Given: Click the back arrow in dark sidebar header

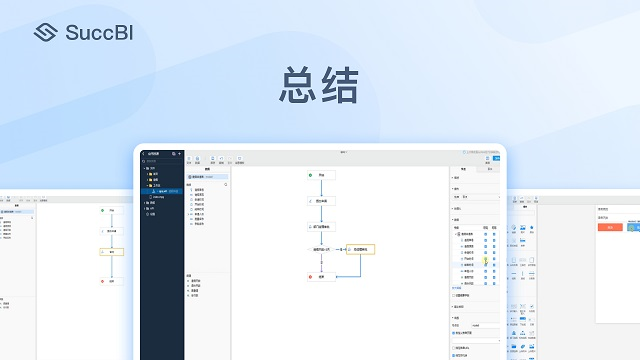Looking at the screenshot, I should pyautogui.click(x=143, y=154).
